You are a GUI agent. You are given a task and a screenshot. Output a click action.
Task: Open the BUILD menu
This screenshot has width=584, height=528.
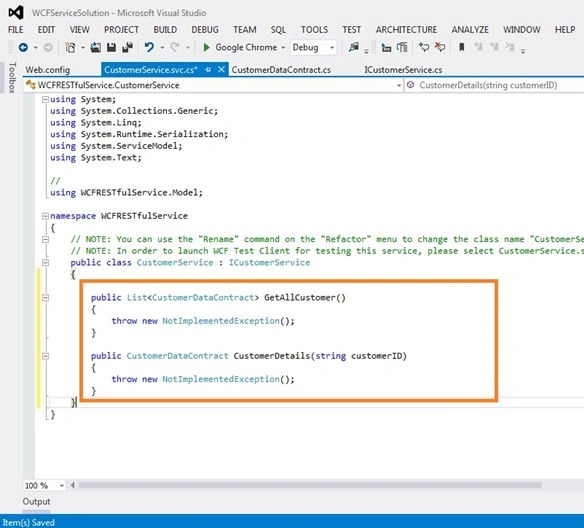pyautogui.click(x=165, y=29)
